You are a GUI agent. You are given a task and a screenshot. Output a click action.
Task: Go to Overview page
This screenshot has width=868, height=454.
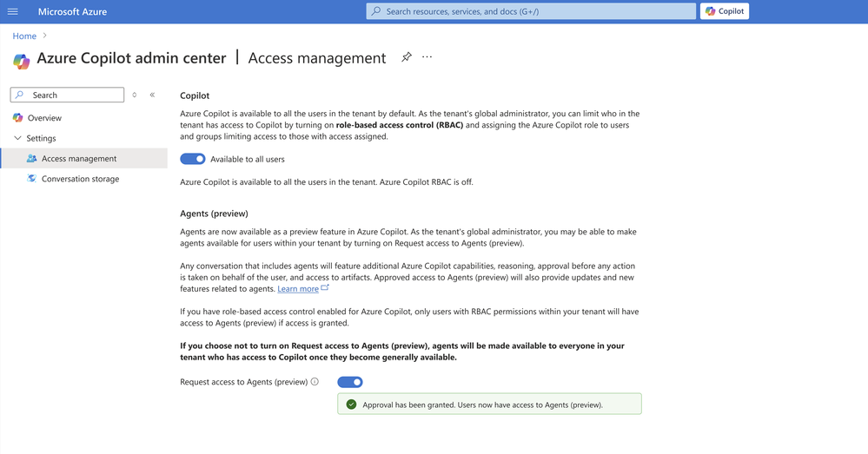tap(44, 118)
